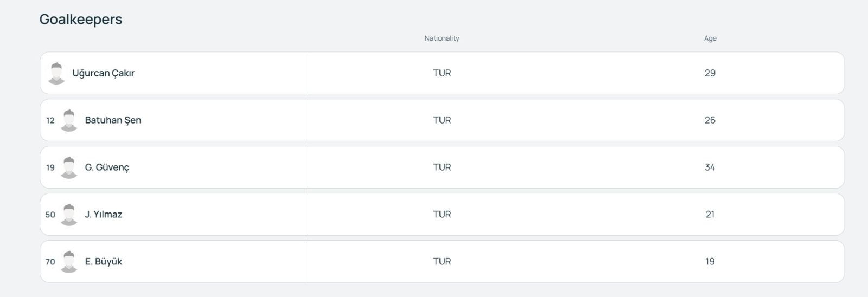
Task: Click J. Yılmaz's player avatar icon
Action: (69, 215)
